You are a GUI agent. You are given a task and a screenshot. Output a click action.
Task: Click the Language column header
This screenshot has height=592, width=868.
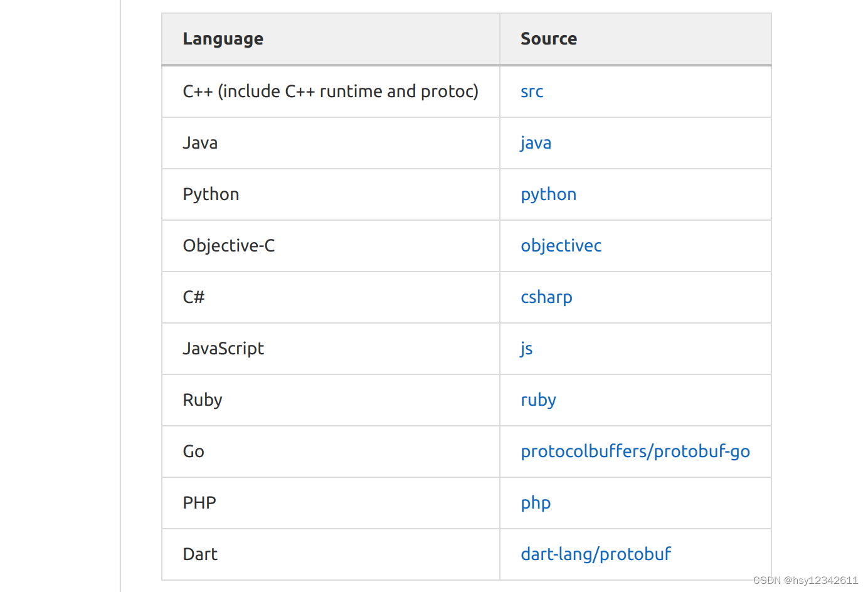click(223, 39)
